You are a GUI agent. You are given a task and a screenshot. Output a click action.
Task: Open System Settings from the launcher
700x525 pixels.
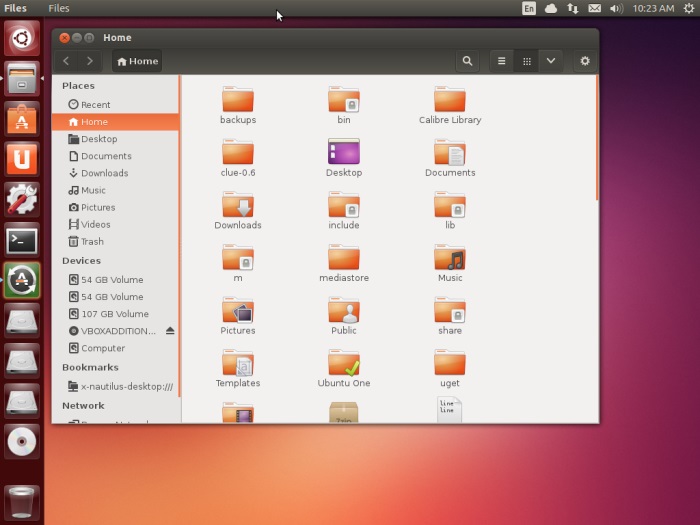point(22,199)
